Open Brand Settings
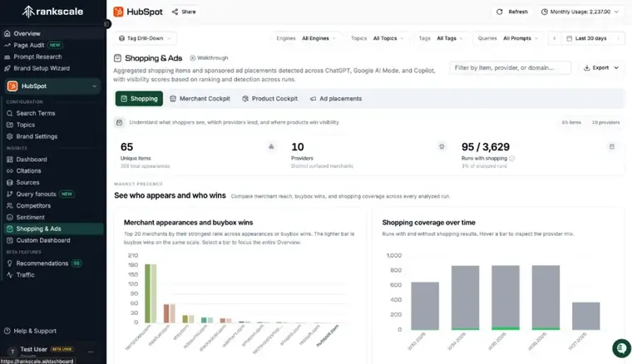Viewport: 632px width, 364px height. coord(37,136)
